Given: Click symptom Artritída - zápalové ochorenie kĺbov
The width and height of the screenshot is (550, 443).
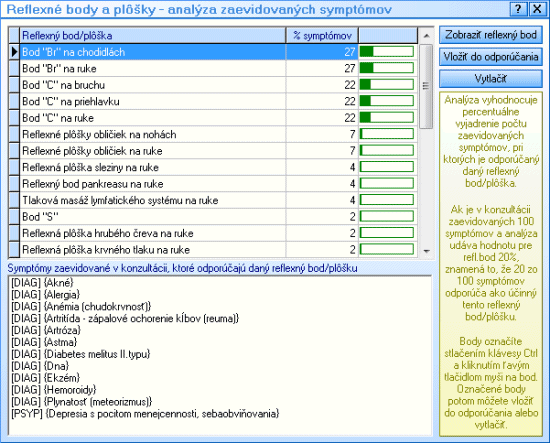Looking at the screenshot, I should click(x=125, y=318).
